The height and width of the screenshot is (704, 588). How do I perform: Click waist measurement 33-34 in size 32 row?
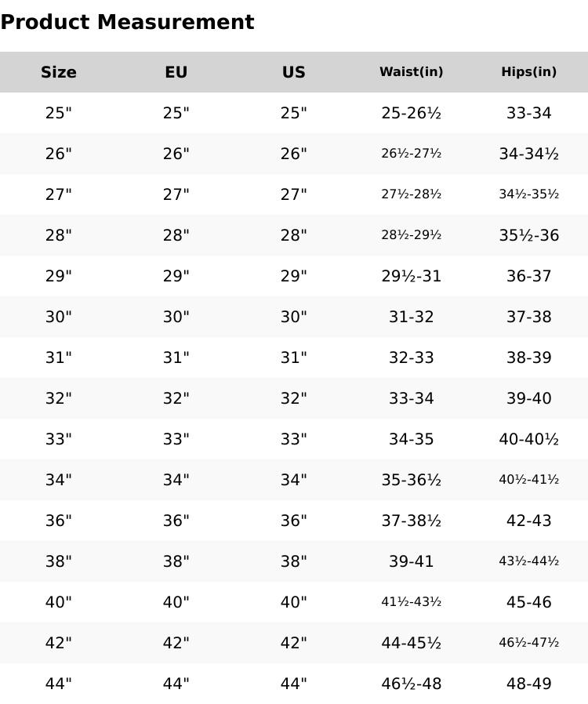tap(411, 398)
